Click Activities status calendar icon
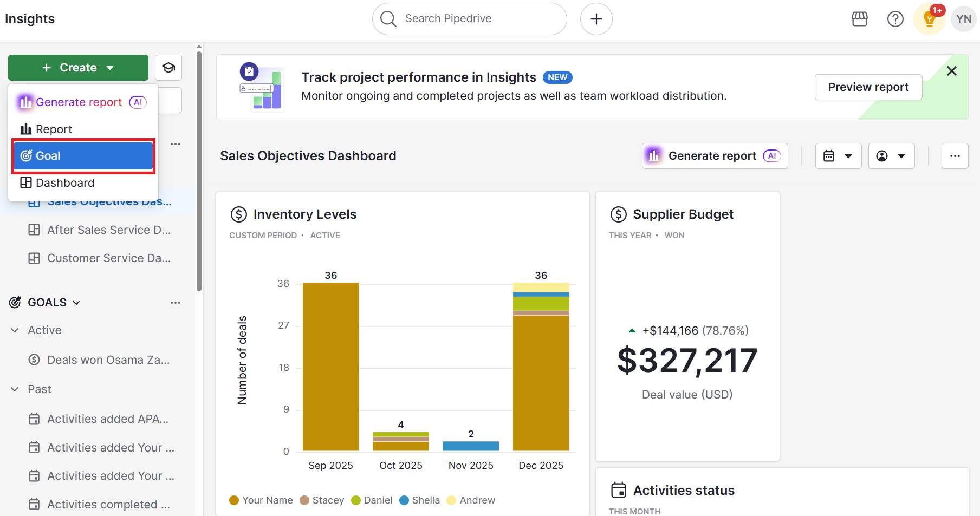 coord(618,490)
